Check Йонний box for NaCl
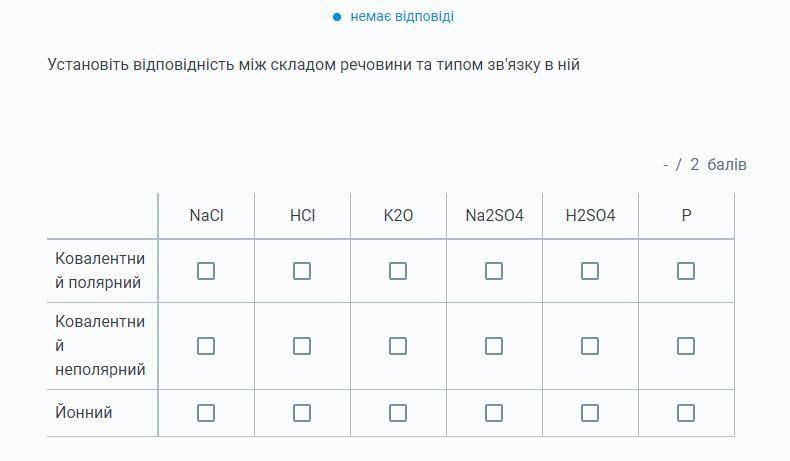This screenshot has width=790, height=461. point(206,413)
